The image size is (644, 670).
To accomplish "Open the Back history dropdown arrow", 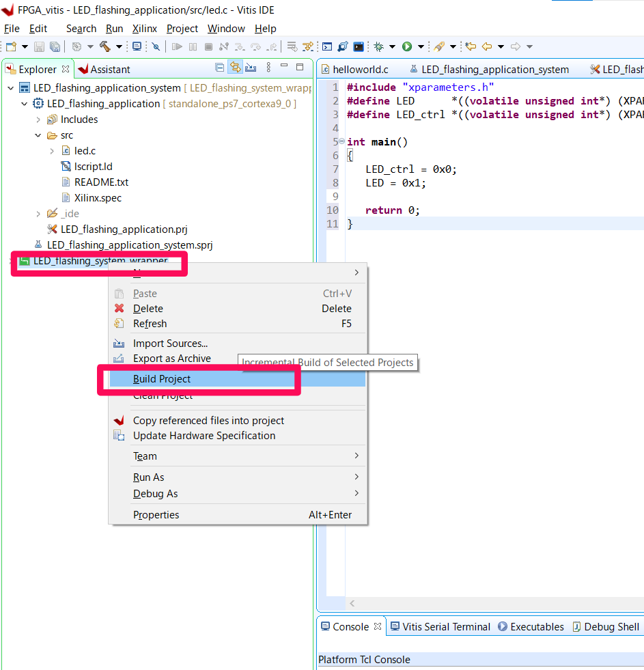I will [501, 46].
